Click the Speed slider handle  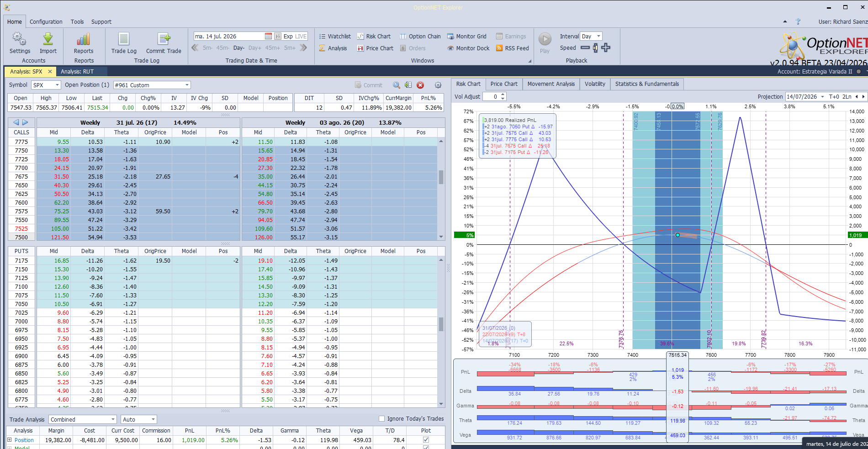pyautogui.click(x=595, y=48)
